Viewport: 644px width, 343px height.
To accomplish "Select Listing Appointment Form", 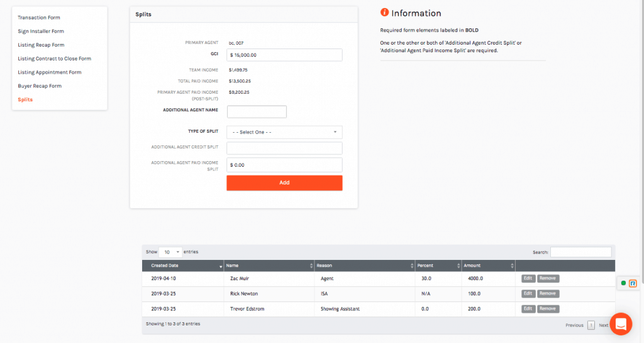I will 49,72.
